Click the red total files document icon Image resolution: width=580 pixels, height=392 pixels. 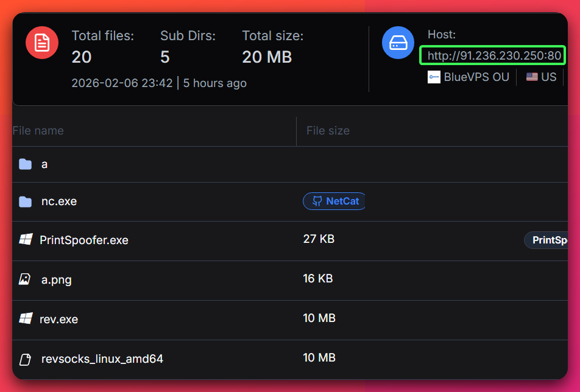tap(41, 43)
